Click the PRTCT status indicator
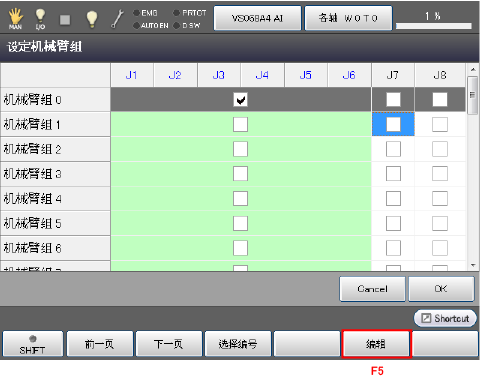 tap(190, 13)
